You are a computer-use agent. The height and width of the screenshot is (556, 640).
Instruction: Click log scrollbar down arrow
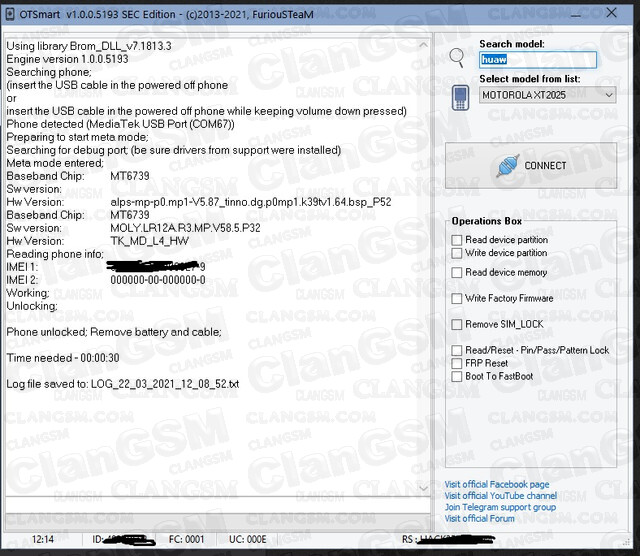[x=424, y=488]
